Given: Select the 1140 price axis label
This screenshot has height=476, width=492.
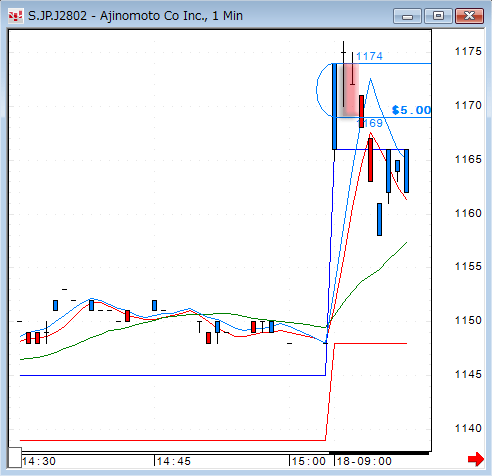Looking at the screenshot, I should click(468, 428).
